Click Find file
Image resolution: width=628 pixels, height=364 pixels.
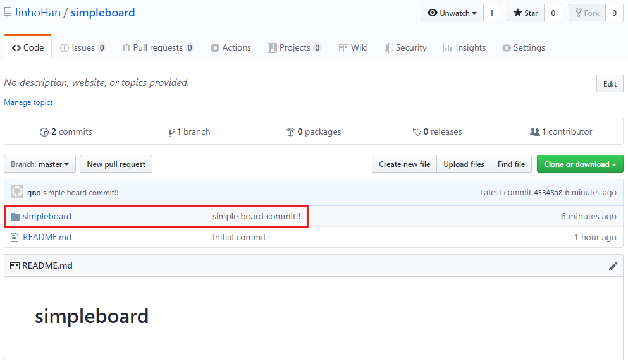[x=512, y=164]
